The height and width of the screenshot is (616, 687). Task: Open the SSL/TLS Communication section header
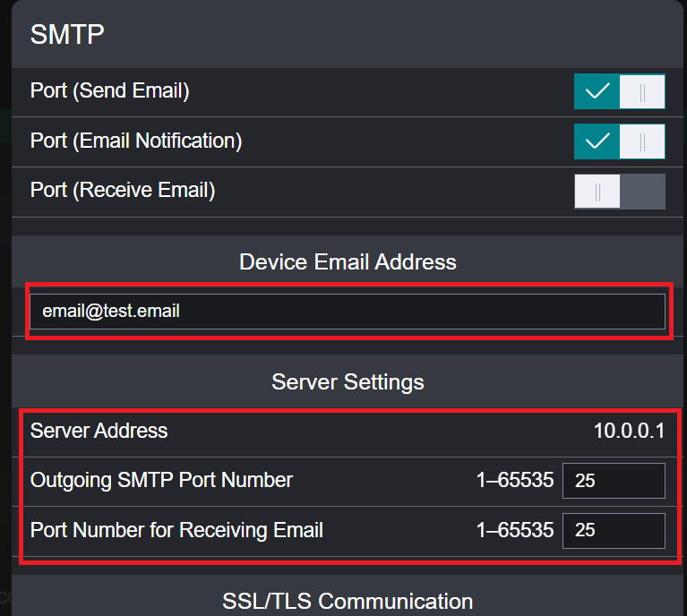[x=348, y=601]
